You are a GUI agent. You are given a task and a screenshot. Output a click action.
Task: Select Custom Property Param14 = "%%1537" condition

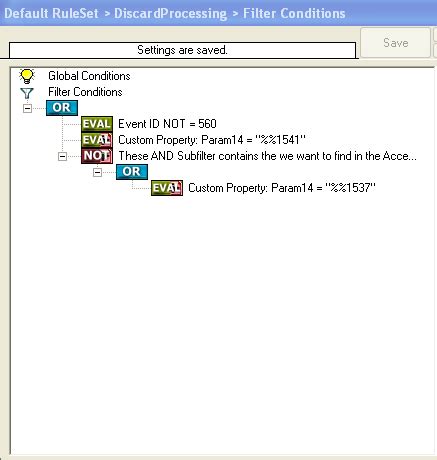(x=282, y=188)
